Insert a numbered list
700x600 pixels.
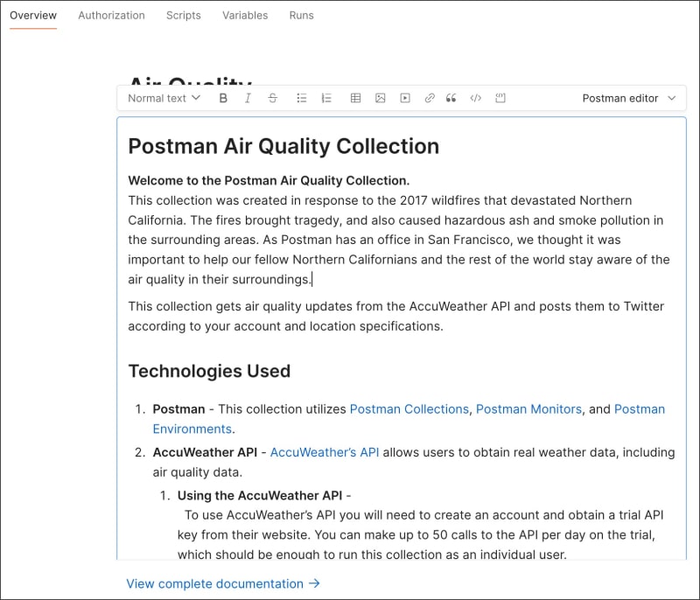(x=326, y=98)
